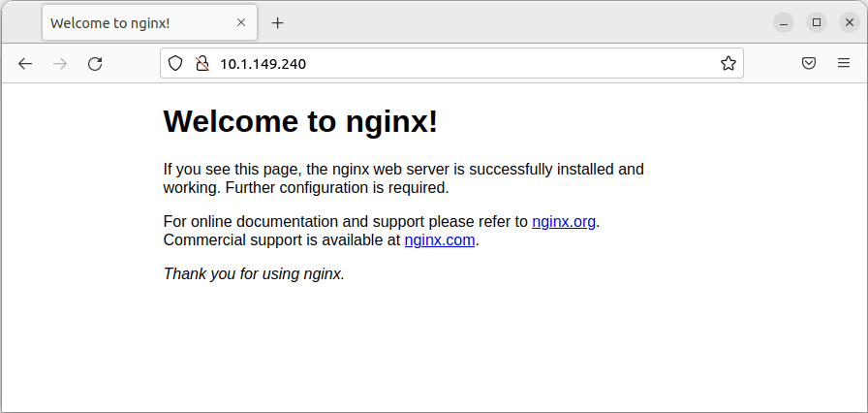Close the Welcome to nginx! tab
Screen dimensions: 868x413
pos(241,22)
